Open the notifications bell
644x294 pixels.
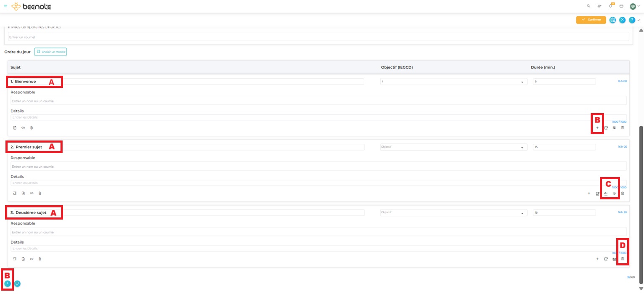(x=611, y=6)
